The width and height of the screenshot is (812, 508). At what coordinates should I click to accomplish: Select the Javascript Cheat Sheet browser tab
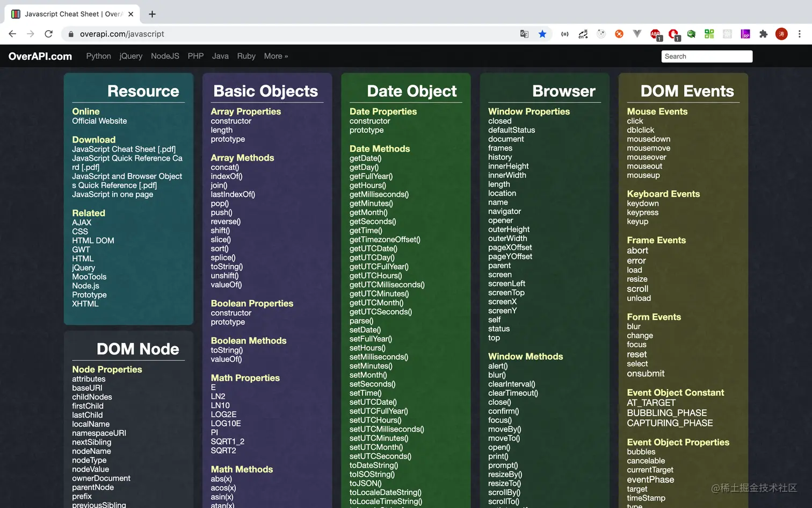(73, 14)
